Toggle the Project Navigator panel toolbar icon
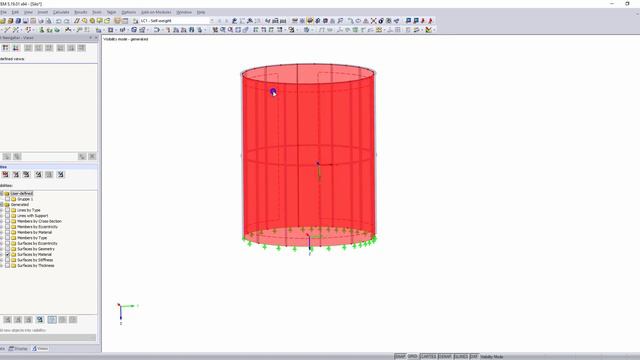 click(x=118, y=21)
